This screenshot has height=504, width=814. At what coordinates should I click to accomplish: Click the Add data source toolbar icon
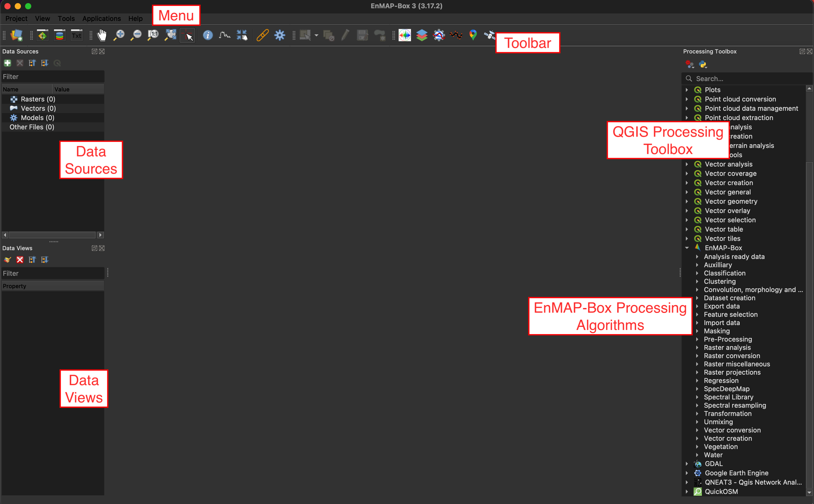point(16,35)
